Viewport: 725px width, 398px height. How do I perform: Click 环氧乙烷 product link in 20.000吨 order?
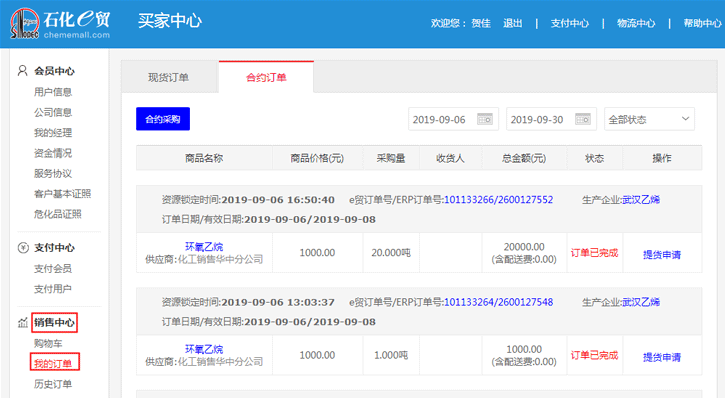204,247
